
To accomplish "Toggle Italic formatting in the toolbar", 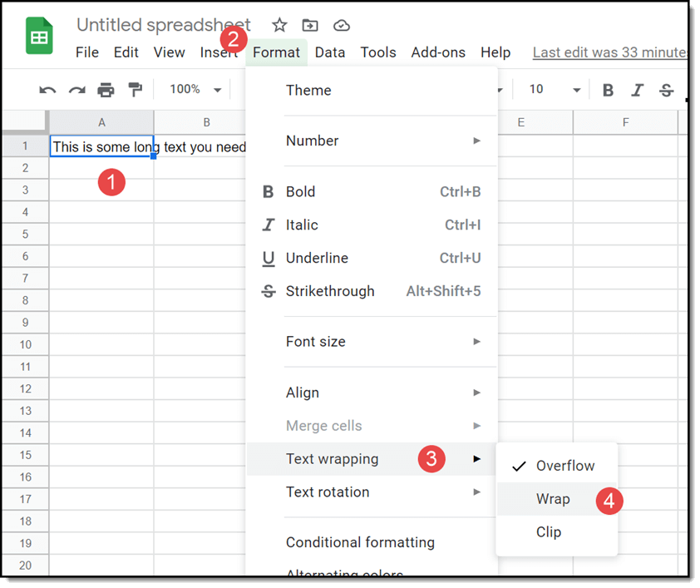I will pyautogui.click(x=637, y=89).
